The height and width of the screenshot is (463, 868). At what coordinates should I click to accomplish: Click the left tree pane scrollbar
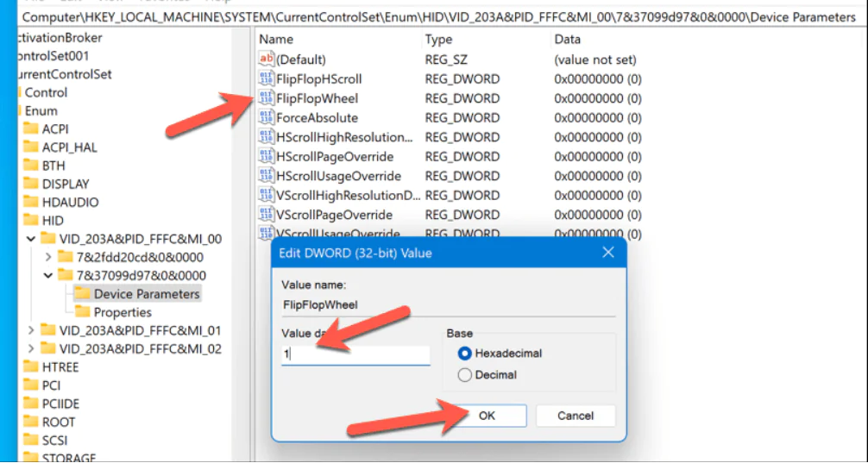tap(240, 243)
